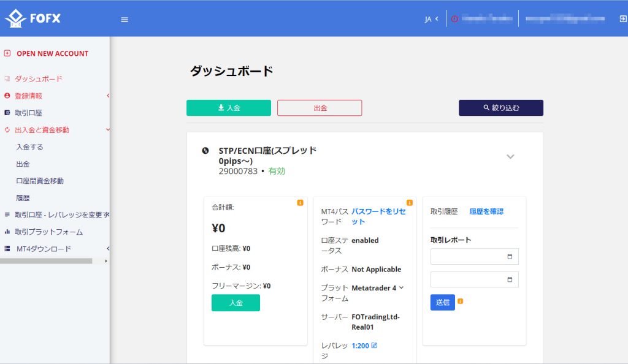This screenshot has height=364, width=628.
Task: Click 履歴を確認 link
Action: click(x=486, y=211)
